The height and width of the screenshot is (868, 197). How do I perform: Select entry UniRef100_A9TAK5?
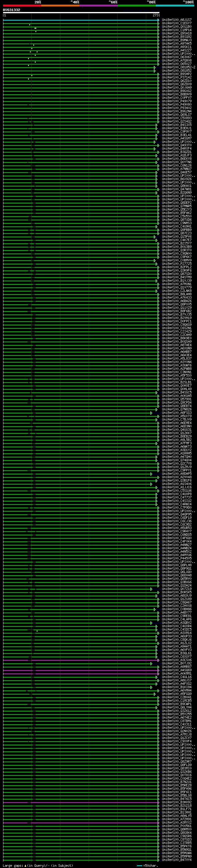point(177,43)
